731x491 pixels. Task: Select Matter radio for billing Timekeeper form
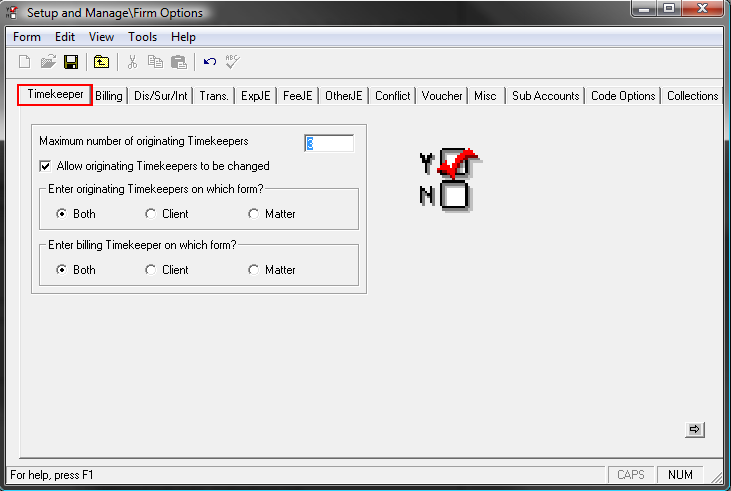point(254,270)
